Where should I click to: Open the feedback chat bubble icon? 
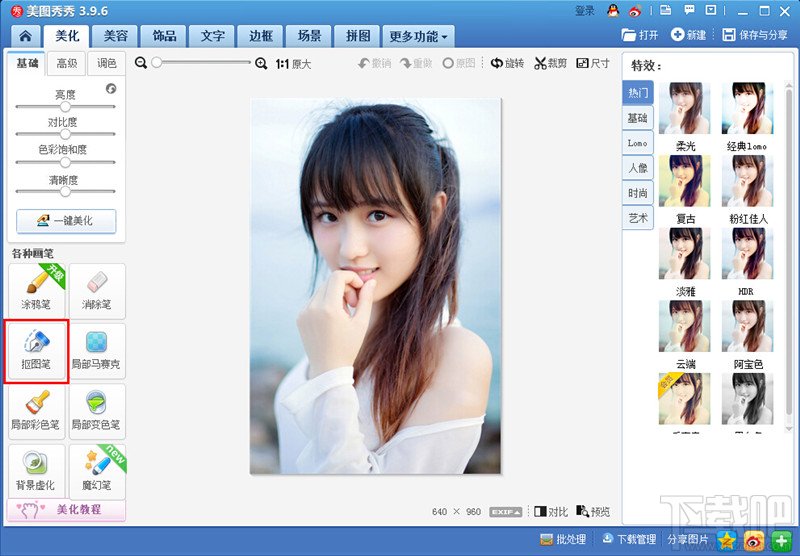pos(689,10)
